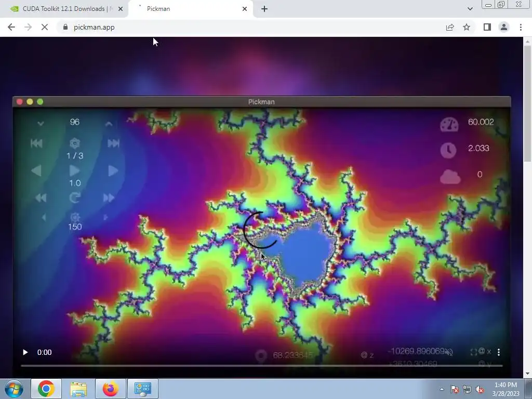Click the 1 / 3 counter text

coord(75,156)
